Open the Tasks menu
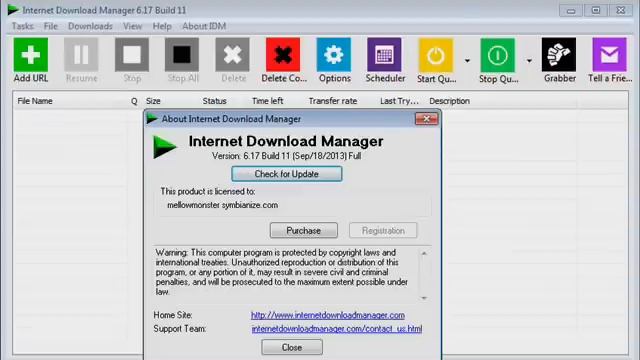Viewport: 640px width, 360px height. click(22, 26)
